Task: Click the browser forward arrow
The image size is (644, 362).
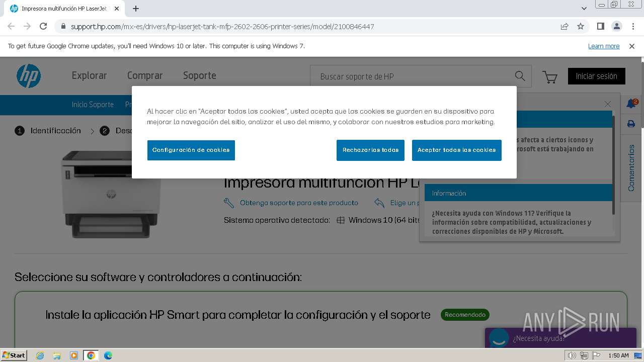Action: click(27, 26)
